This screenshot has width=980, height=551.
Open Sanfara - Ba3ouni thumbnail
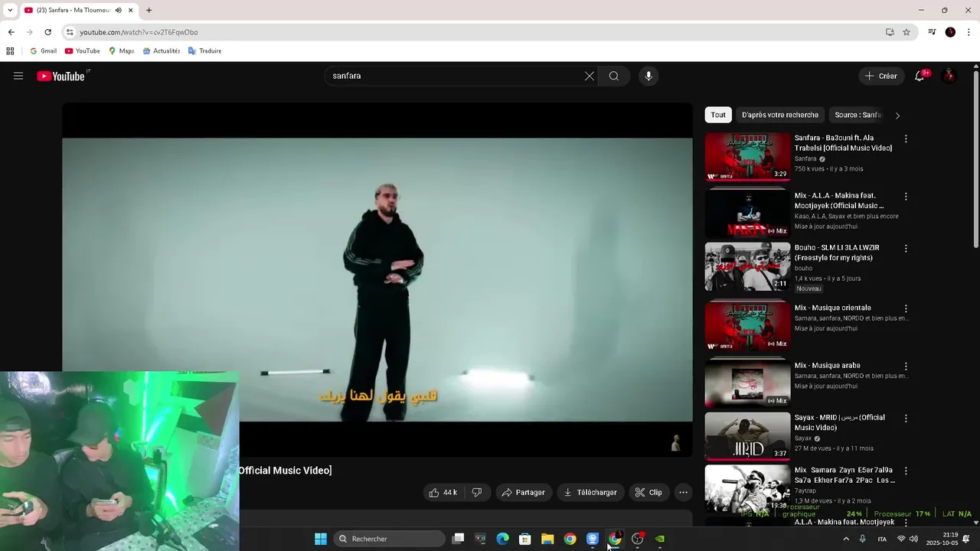tap(747, 157)
